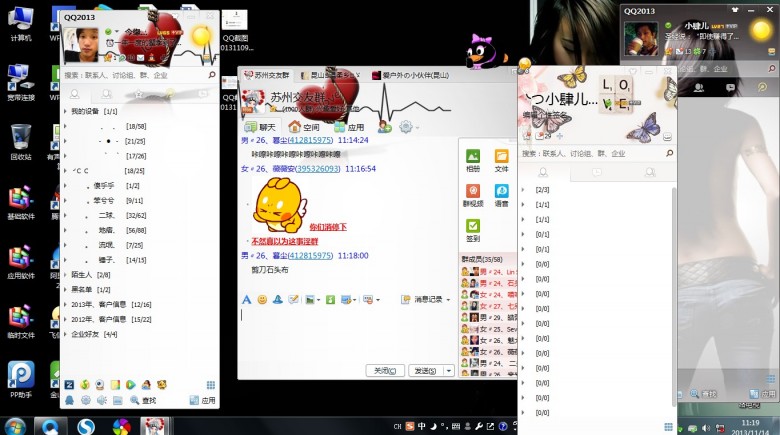Open user link 412815975 at 11:14:24
The image size is (780, 435).
click(x=310, y=140)
